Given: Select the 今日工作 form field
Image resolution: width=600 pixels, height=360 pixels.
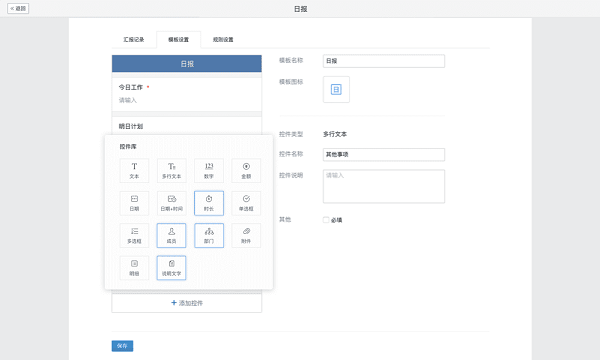Looking at the screenshot, I should (187, 94).
